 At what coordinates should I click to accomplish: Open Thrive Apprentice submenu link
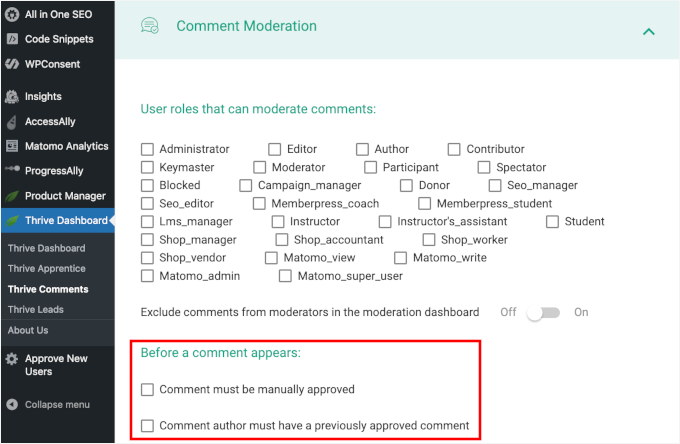(46, 269)
